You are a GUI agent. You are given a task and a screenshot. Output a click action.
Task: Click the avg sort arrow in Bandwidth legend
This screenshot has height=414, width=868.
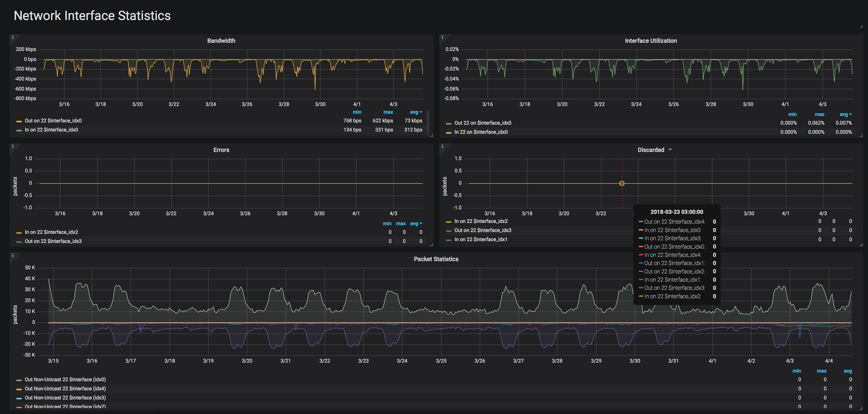pyautogui.click(x=421, y=112)
